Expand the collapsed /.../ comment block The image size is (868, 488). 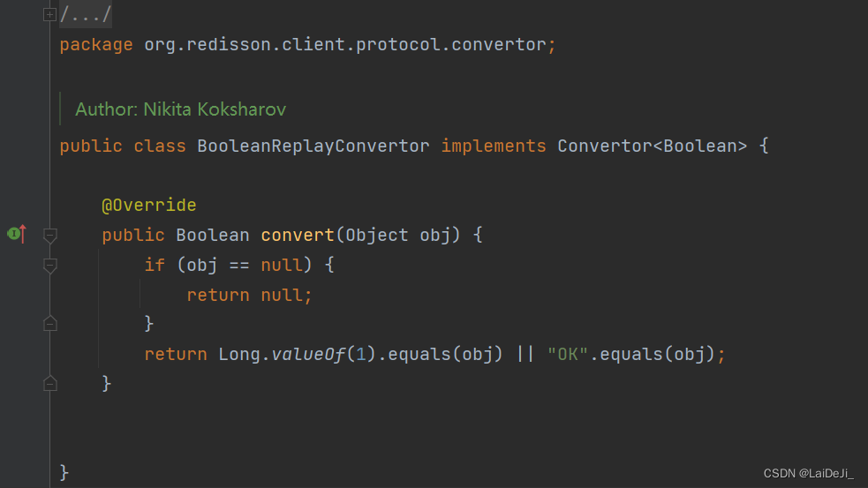(x=49, y=14)
